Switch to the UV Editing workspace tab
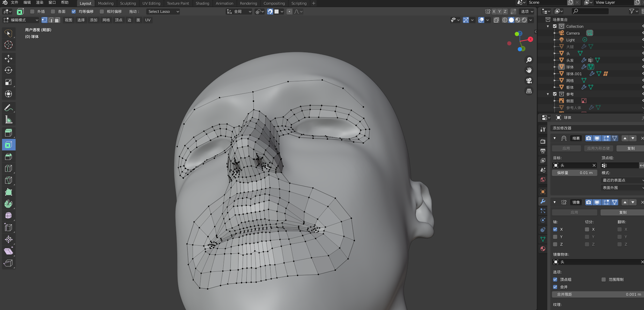The height and width of the screenshot is (310, 644). (152, 3)
